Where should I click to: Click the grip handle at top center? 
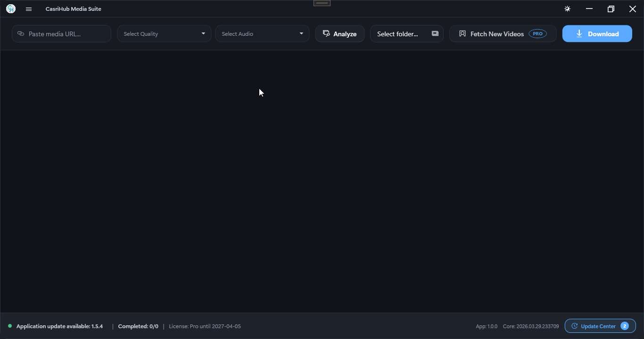322,3
